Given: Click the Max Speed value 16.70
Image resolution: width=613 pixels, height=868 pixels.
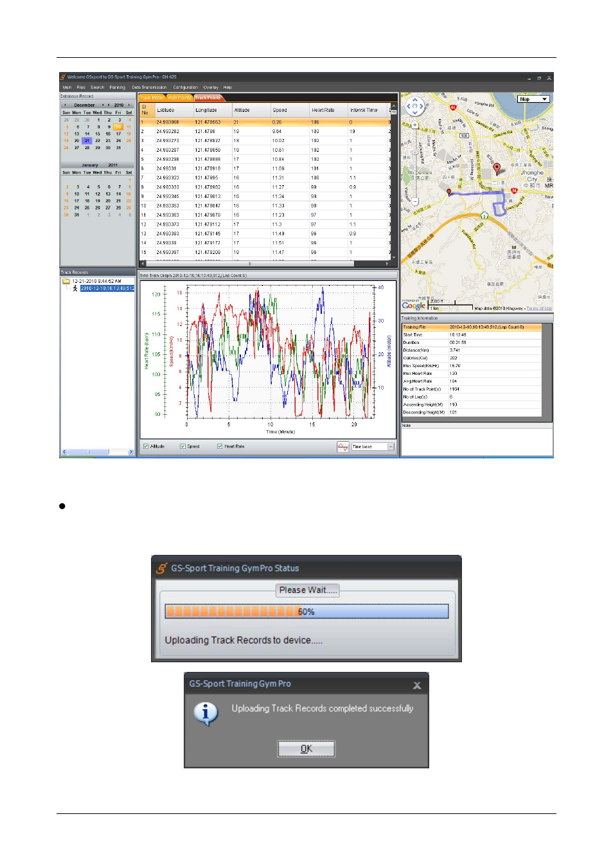Looking at the screenshot, I should pos(455,366).
